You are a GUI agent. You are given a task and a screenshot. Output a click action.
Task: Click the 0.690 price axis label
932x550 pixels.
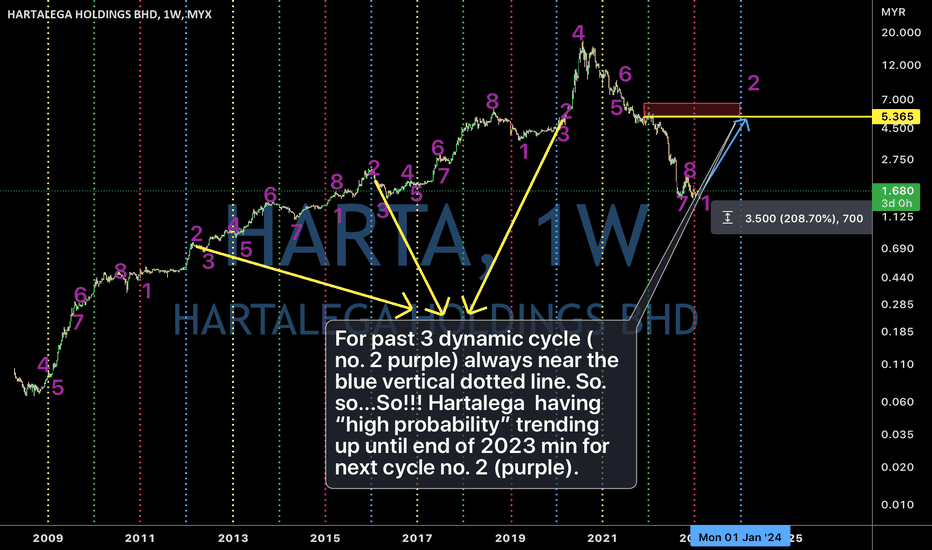[x=898, y=249]
